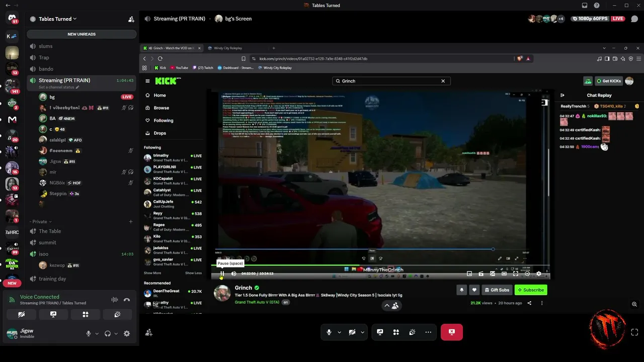The height and width of the screenshot is (362, 644).
Task: Expand output device options beside headphones icon
Action: (x=116, y=333)
